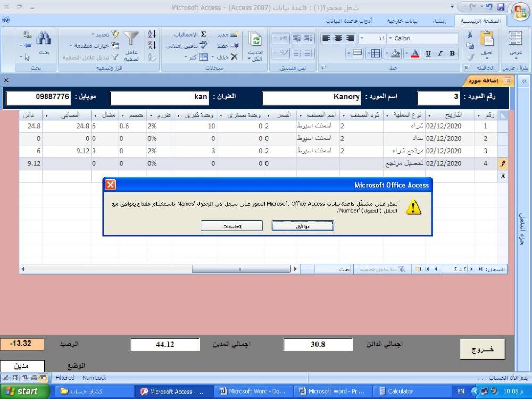532x399 pixels.
Task: Click the font color A icon
Action: (x=415, y=54)
